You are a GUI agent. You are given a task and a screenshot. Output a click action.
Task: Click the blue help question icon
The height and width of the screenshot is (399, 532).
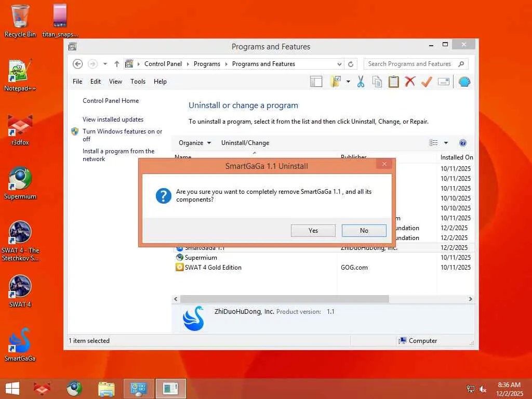(x=463, y=143)
